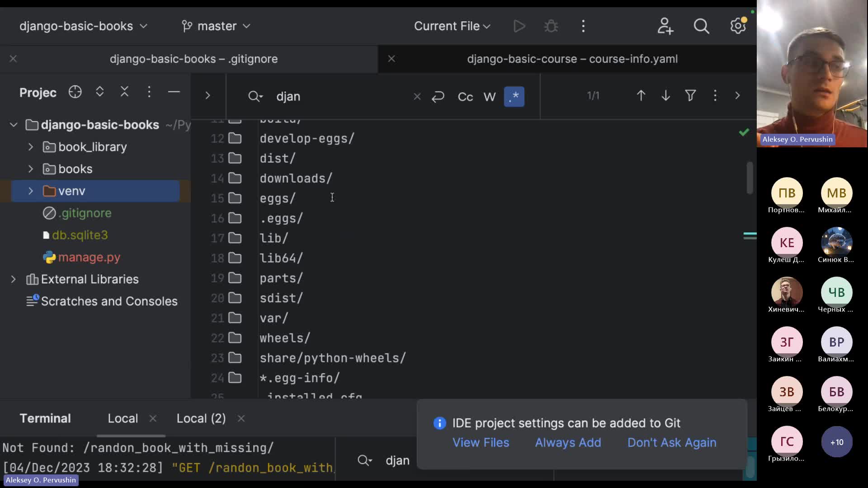Close the Local terminal tab
Viewport: 868px width, 488px height.
[153, 418]
